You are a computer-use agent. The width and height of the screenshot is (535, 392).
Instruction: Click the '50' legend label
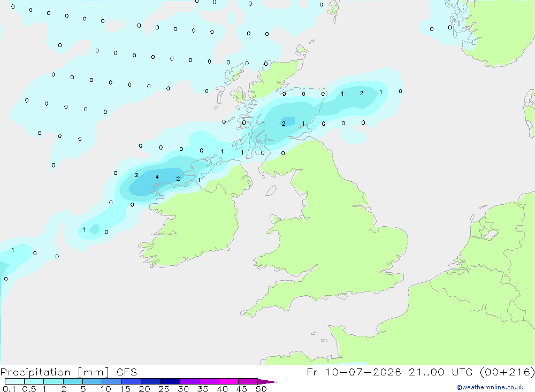pos(262,389)
